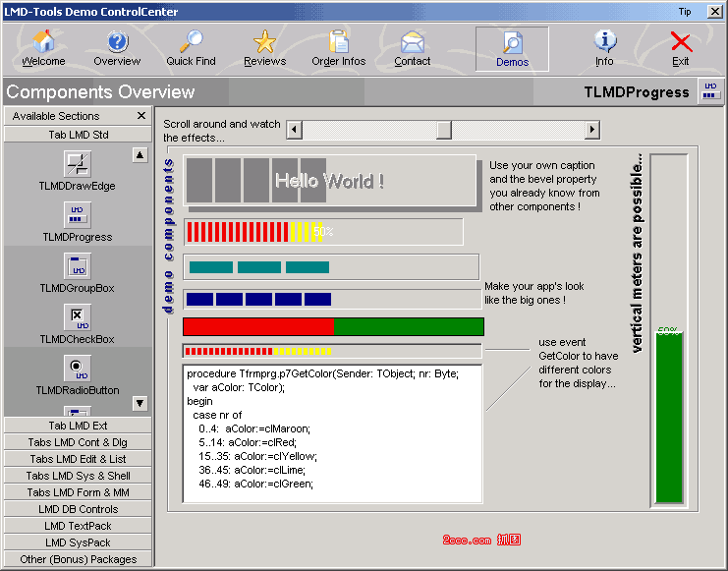Select the TLMDProgress component icon in sidebar
Image resolution: width=728 pixels, height=571 pixels.
[77, 214]
